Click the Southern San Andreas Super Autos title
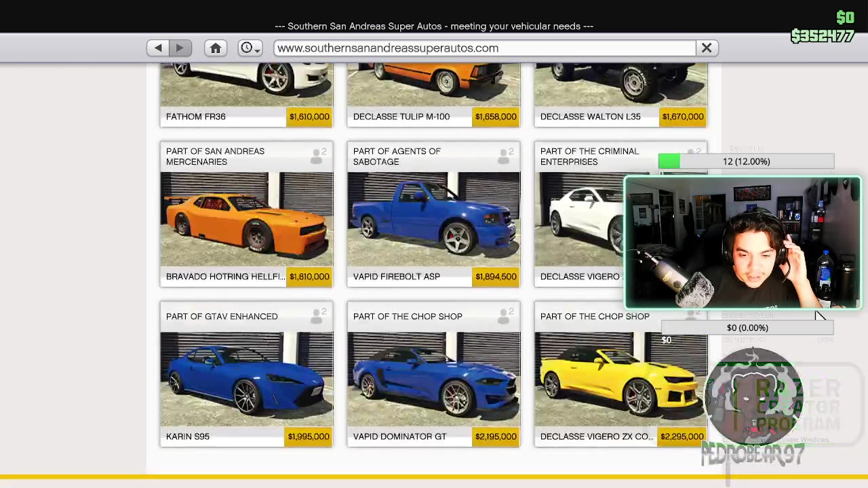 coord(434,26)
